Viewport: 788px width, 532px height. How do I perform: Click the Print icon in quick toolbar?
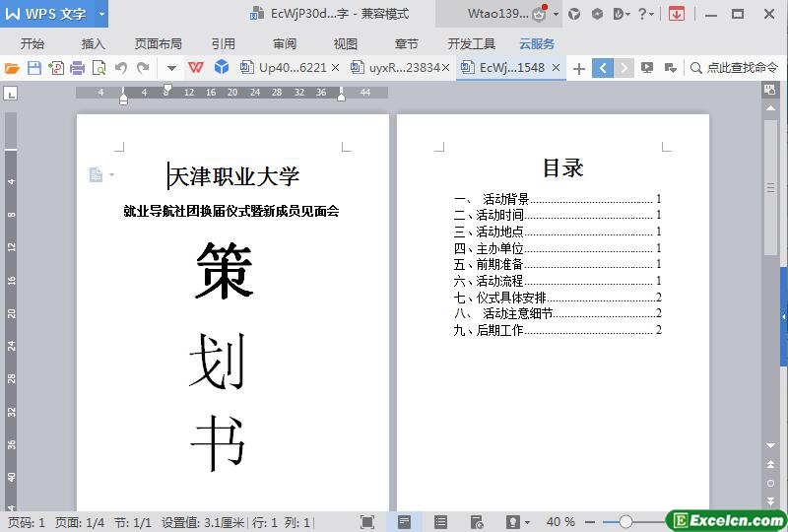77,68
